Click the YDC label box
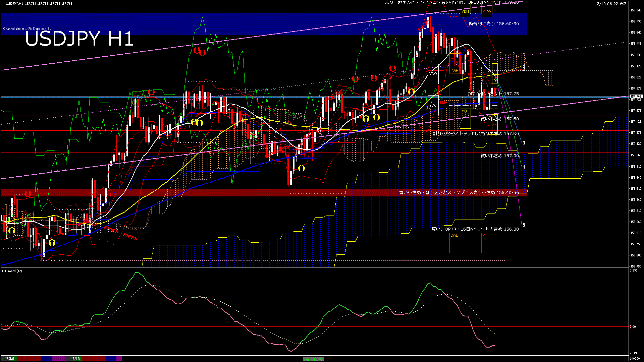644x362 pixels. pyautogui.click(x=433, y=105)
